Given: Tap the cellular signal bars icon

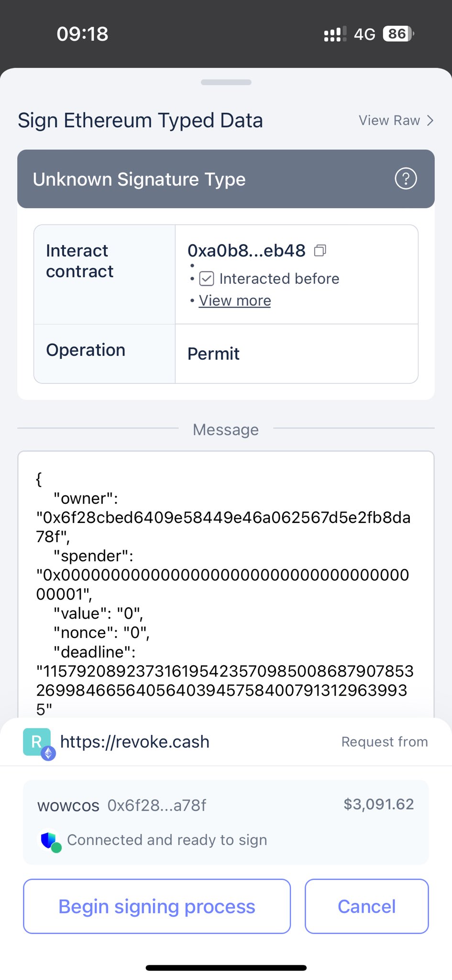Looking at the screenshot, I should 335,34.
